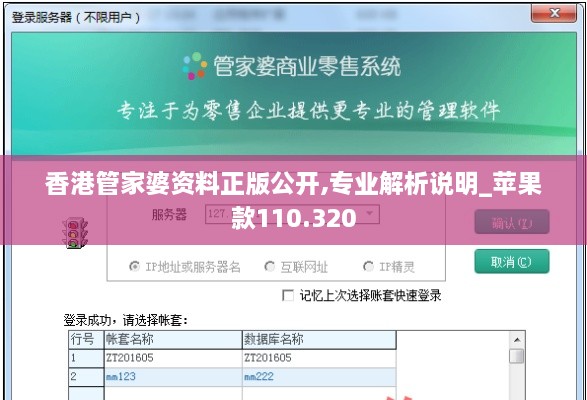Click the pink 香港管家婆资料 banner overlay
The width and height of the screenshot is (587, 400).
294,200
